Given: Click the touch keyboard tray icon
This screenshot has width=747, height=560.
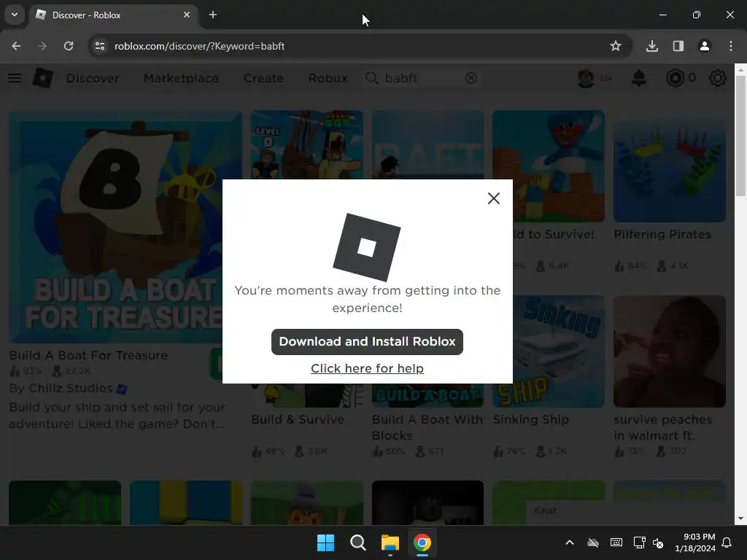Looking at the screenshot, I should (616, 542).
